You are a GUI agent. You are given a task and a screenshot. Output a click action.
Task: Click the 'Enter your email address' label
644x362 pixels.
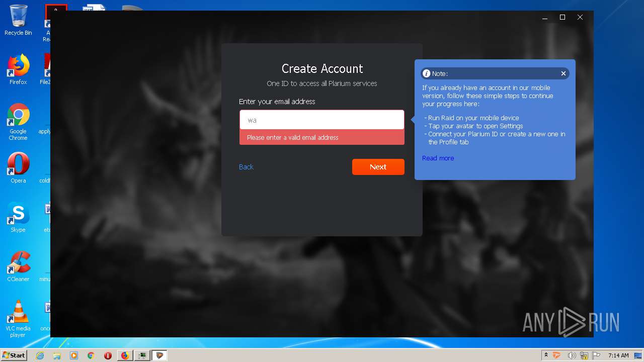tap(277, 102)
